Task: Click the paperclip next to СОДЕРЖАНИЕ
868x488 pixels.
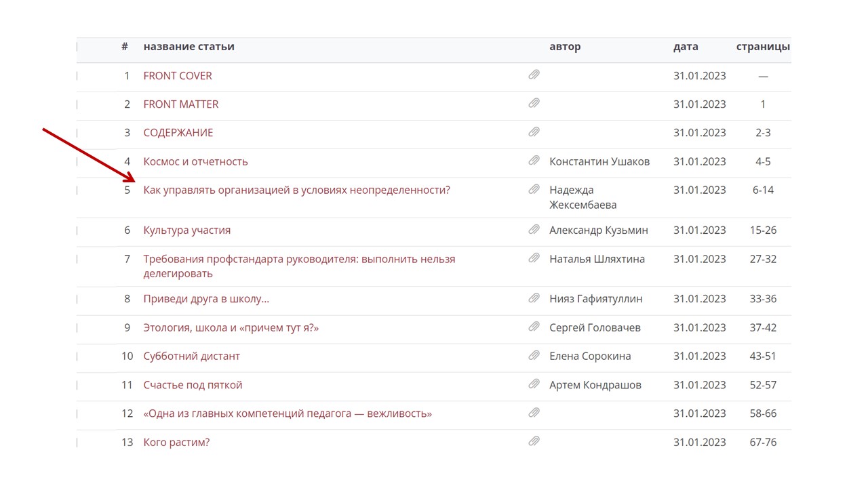Action: pos(534,132)
